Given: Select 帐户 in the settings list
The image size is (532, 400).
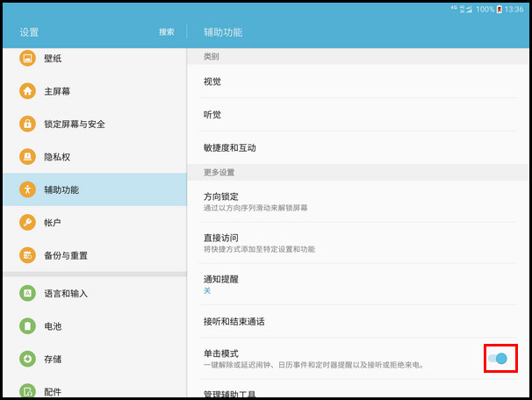Looking at the screenshot, I should tap(95, 223).
